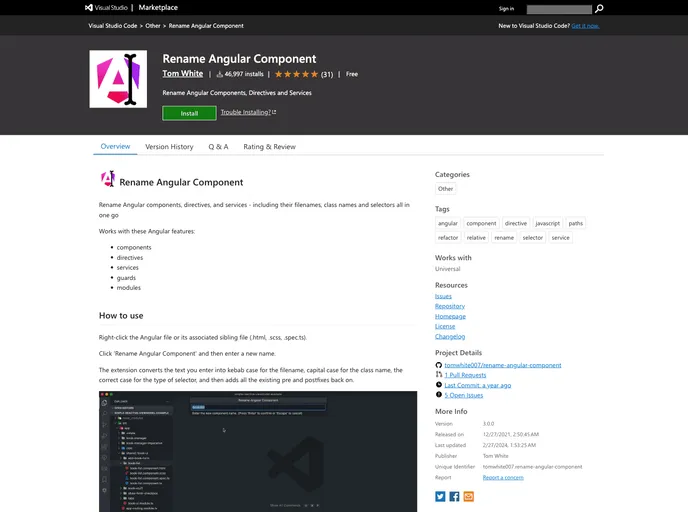
Task: Click the Visual Studio logo icon
Action: tap(89, 7)
